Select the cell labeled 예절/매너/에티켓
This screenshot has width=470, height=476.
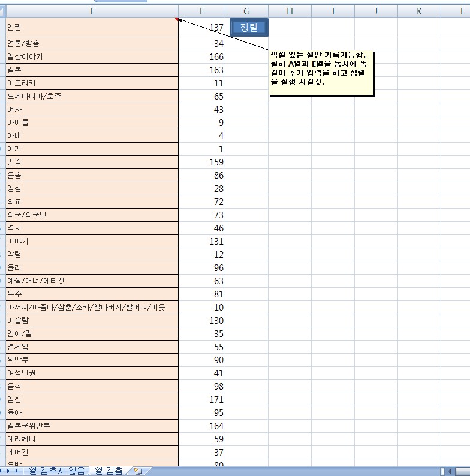click(x=92, y=281)
